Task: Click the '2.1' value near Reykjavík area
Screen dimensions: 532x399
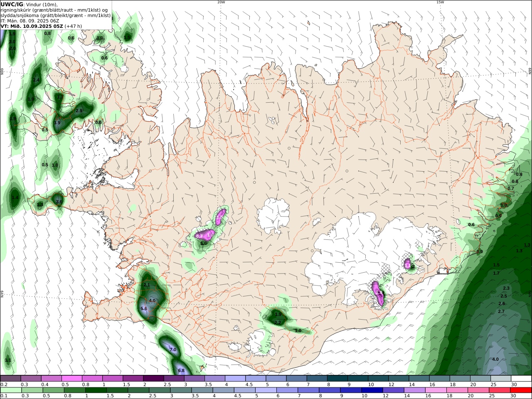Action: [x=146, y=285]
